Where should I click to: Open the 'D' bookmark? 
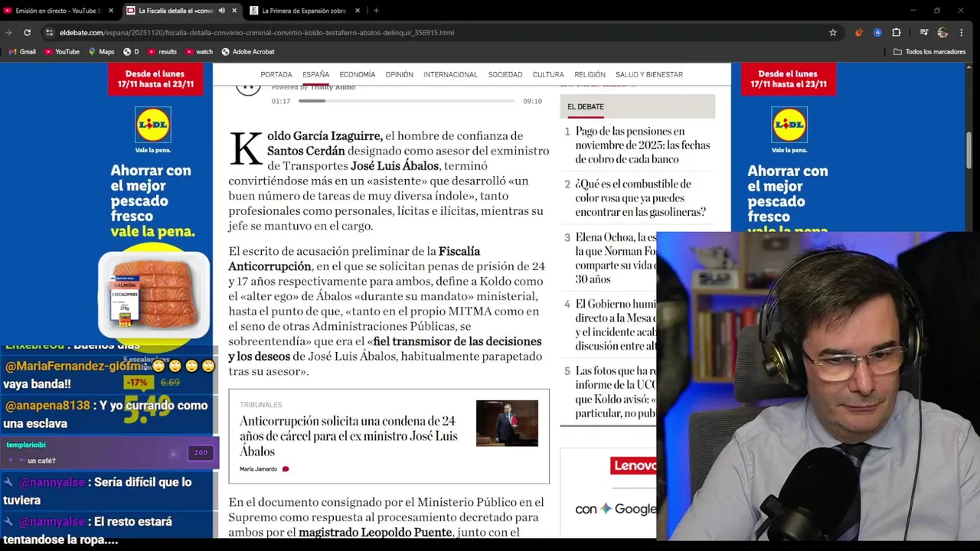[132, 52]
